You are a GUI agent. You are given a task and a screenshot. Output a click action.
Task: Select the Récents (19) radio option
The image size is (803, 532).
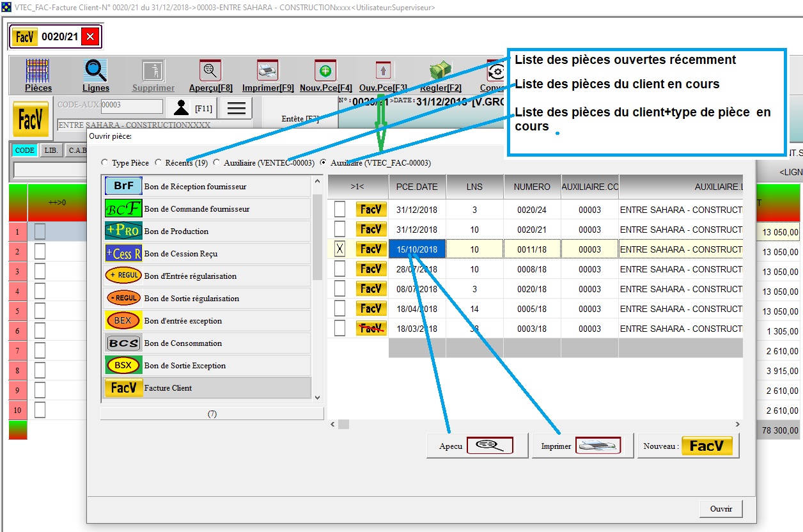[x=159, y=163]
